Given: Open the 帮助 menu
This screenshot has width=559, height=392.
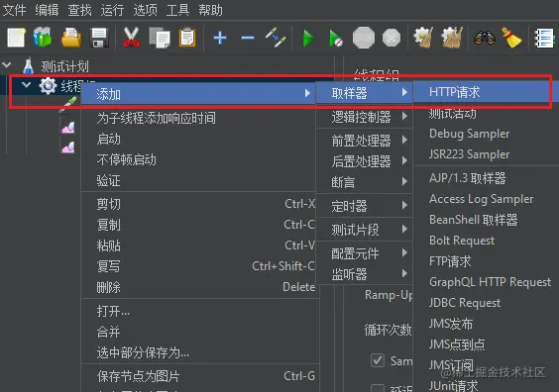Looking at the screenshot, I should (x=210, y=10).
